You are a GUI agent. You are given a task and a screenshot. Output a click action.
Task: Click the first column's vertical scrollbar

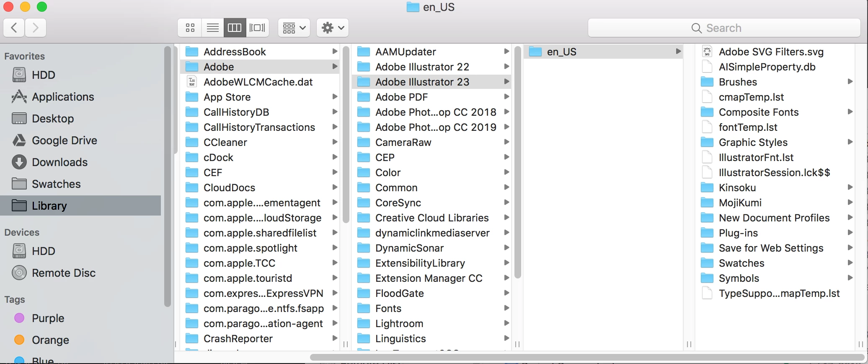click(346, 134)
